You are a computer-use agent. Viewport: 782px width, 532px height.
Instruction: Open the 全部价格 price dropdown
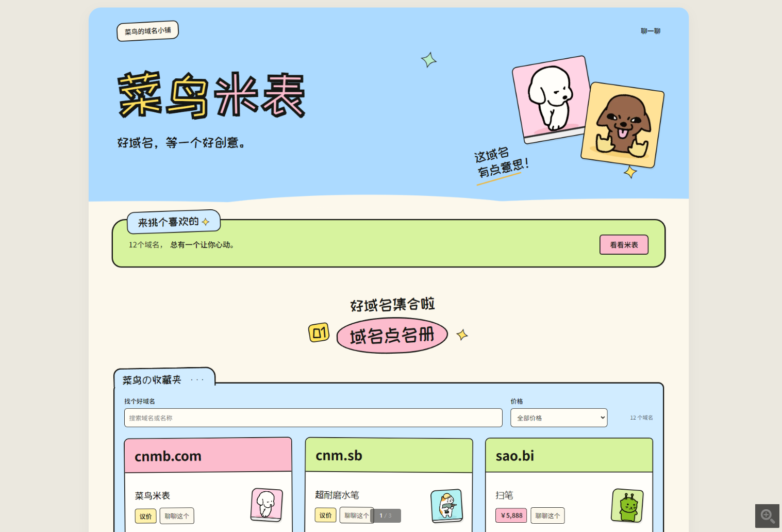559,418
